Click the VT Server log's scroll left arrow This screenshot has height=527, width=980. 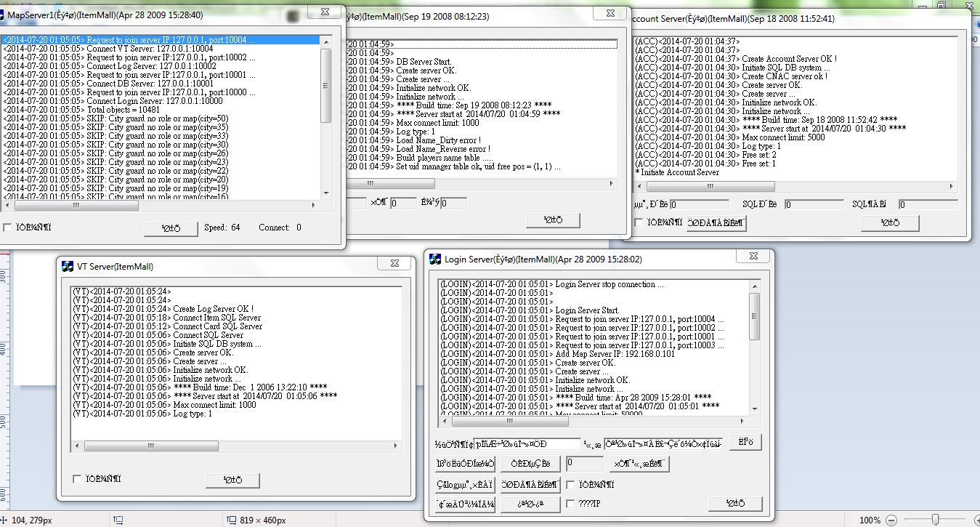(76, 446)
